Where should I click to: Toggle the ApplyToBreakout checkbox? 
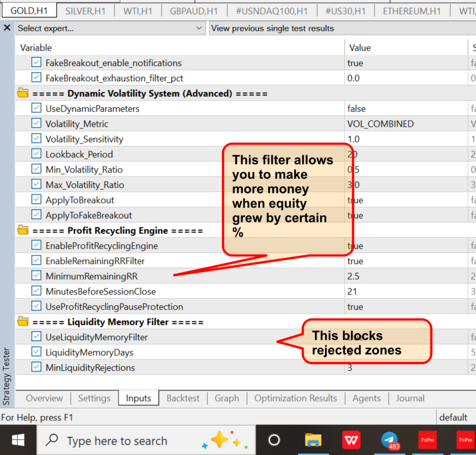point(36,200)
